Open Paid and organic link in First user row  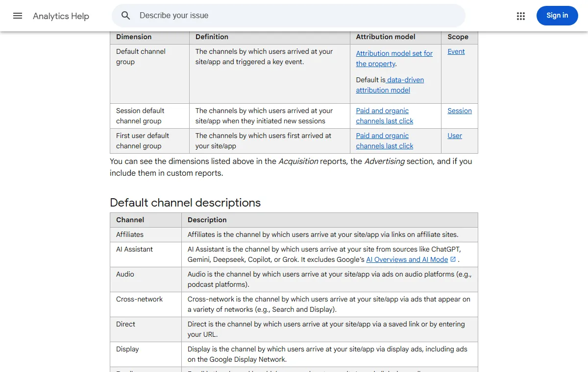click(385, 141)
